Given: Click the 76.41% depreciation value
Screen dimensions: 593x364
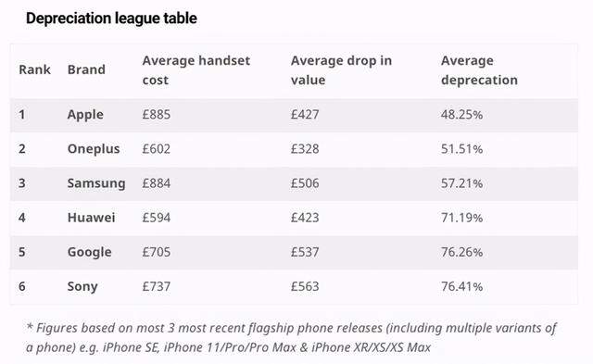Looking at the screenshot, I should pos(461,286).
